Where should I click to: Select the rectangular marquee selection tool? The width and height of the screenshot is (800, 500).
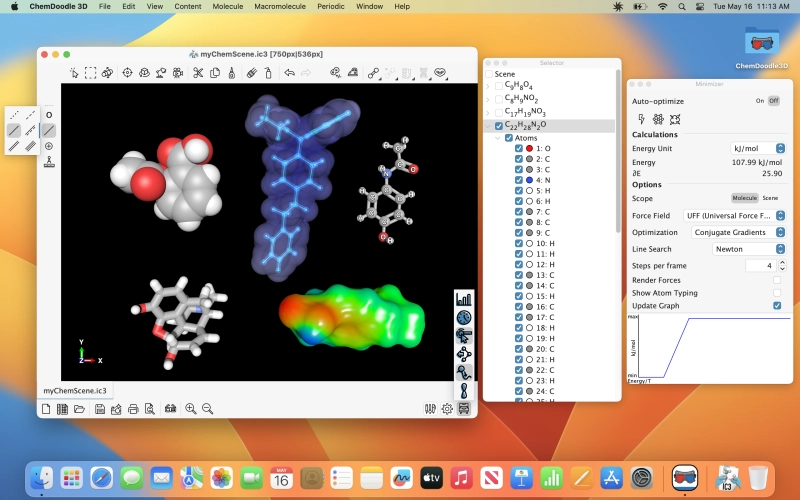pyautogui.click(x=90, y=72)
